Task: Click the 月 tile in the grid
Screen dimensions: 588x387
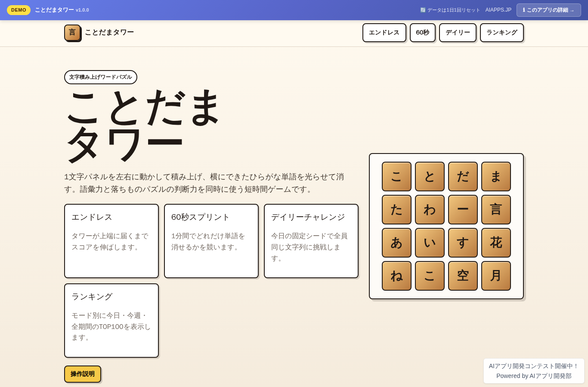Action: tap(496, 276)
